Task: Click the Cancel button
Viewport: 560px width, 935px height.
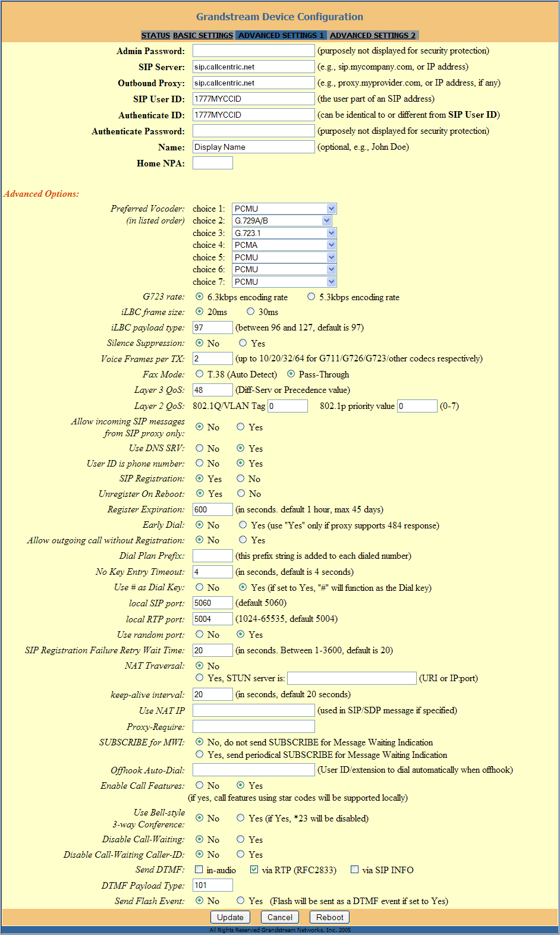Action: point(280,917)
